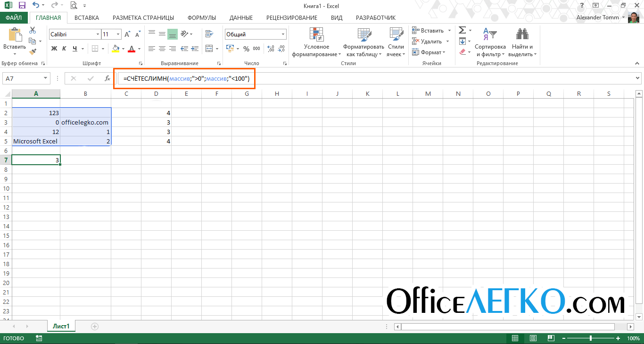Open Conditional Formatting menu
644x344 pixels.
coord(316,42)
